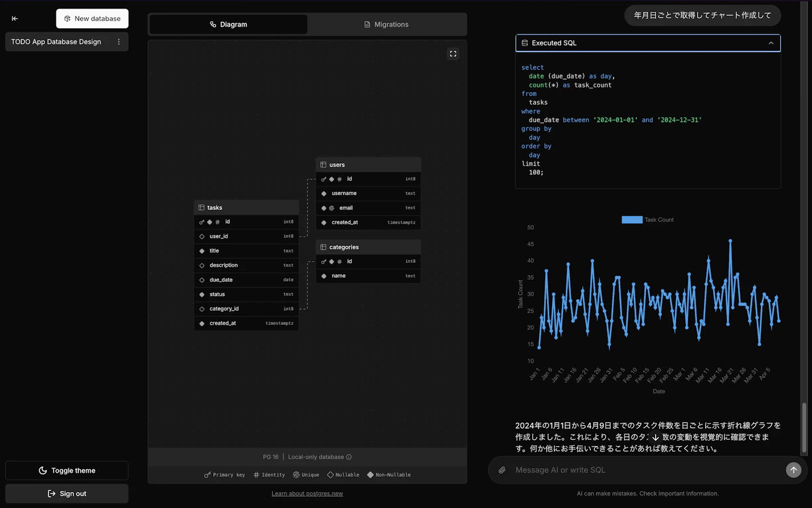812x508 pixels.
Task: Open TODO App Database Design options menu
Action: coord(118,42)
